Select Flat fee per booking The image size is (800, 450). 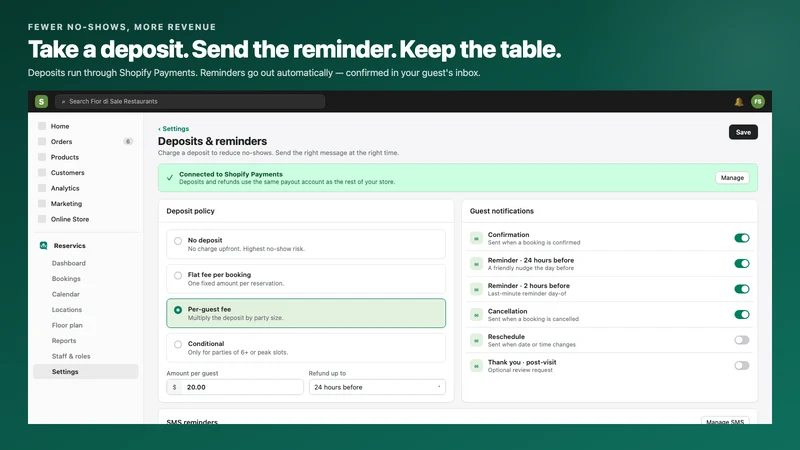[x=306, y=279]
